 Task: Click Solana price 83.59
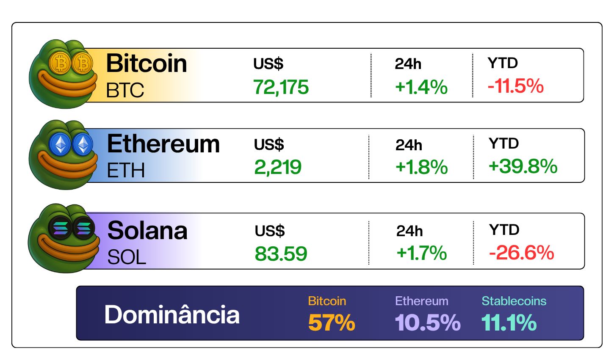[281, 254]
